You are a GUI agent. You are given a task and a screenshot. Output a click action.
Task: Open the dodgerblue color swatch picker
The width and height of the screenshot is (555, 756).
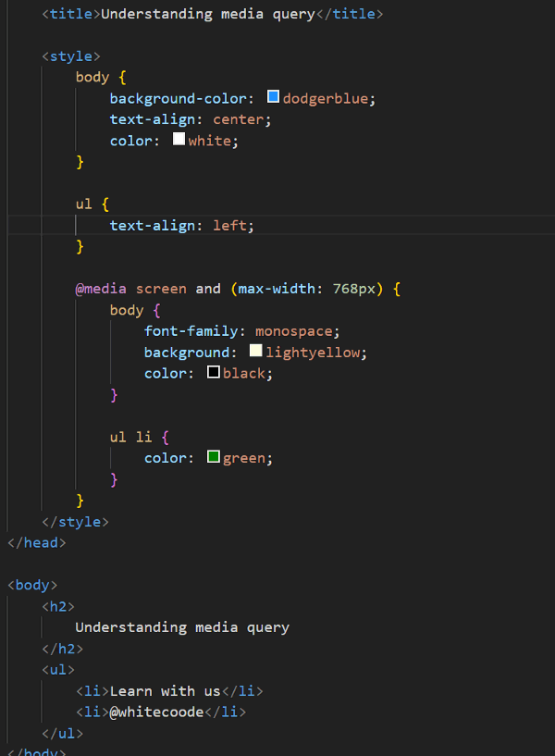point(273,97)
